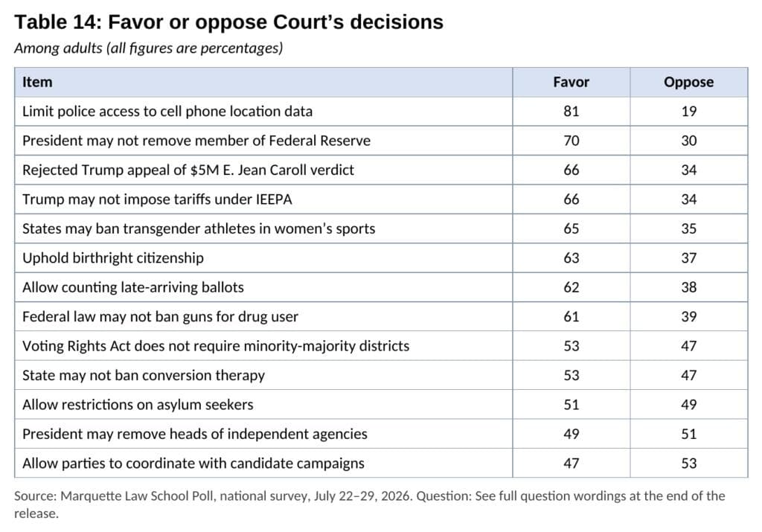The width and height of the screenshot is (762, 532).
Task: Click the Favor value 81
Action: 571,112
